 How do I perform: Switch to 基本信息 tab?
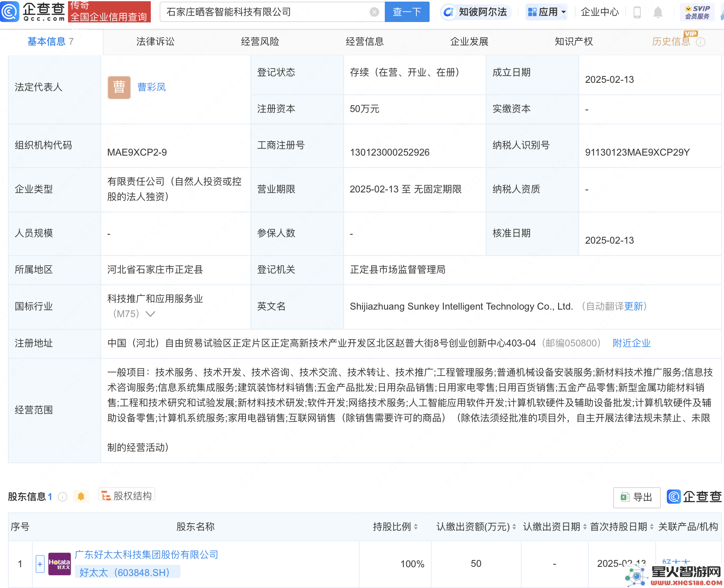[50, 42]
